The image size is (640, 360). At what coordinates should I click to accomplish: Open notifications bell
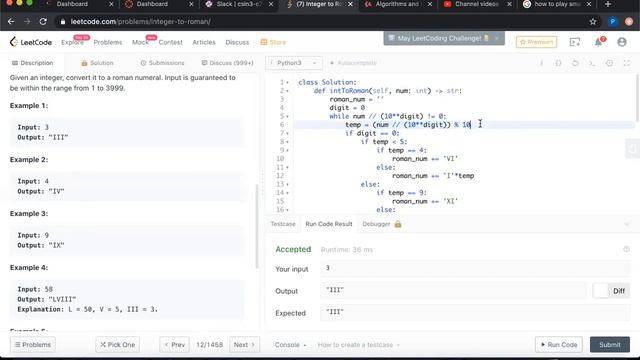coord(599,42)
